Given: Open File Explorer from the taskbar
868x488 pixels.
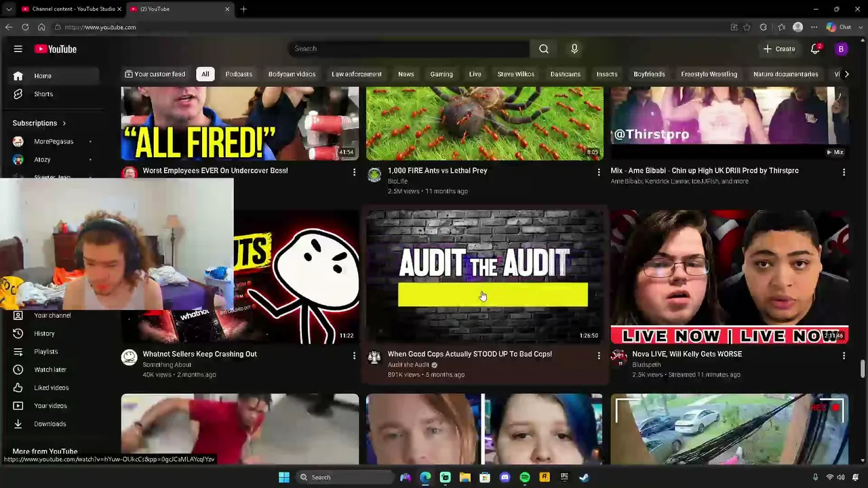Looking at the screenshot, I should point(465,477).
